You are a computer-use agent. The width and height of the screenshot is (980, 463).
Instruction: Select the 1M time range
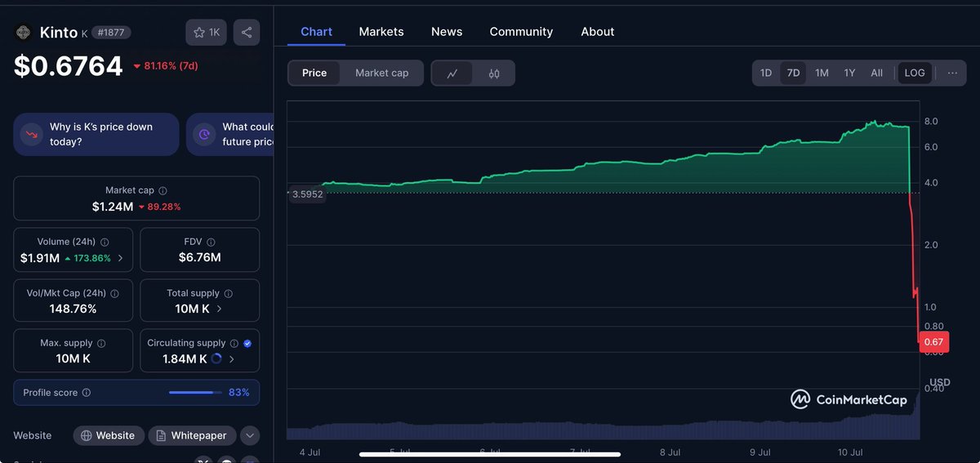pyautogui.click(x=822, y=73)
